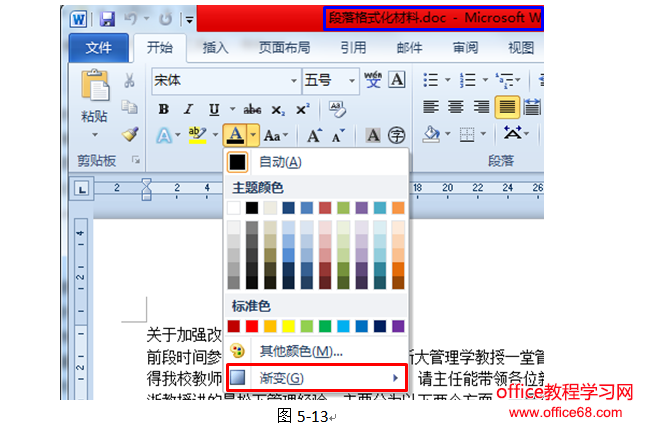This screenshot has width=652, height=429.
Task: Toggle subscript formatting
Action: point(278,110)
